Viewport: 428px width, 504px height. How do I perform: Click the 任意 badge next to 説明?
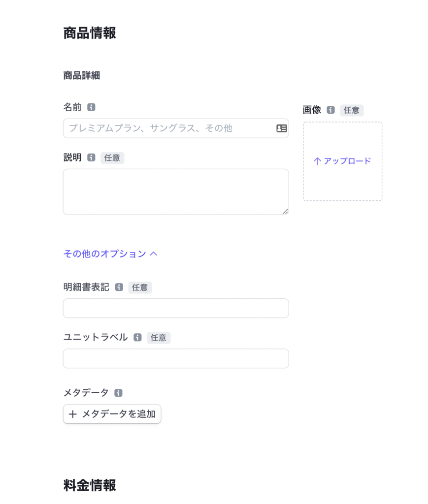tap(112, 158)
